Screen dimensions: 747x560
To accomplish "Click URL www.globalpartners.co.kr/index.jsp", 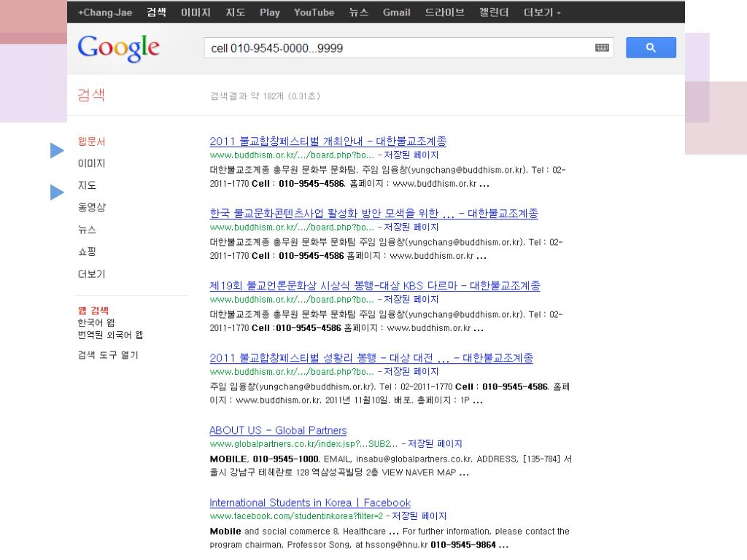I will [303, 444].
